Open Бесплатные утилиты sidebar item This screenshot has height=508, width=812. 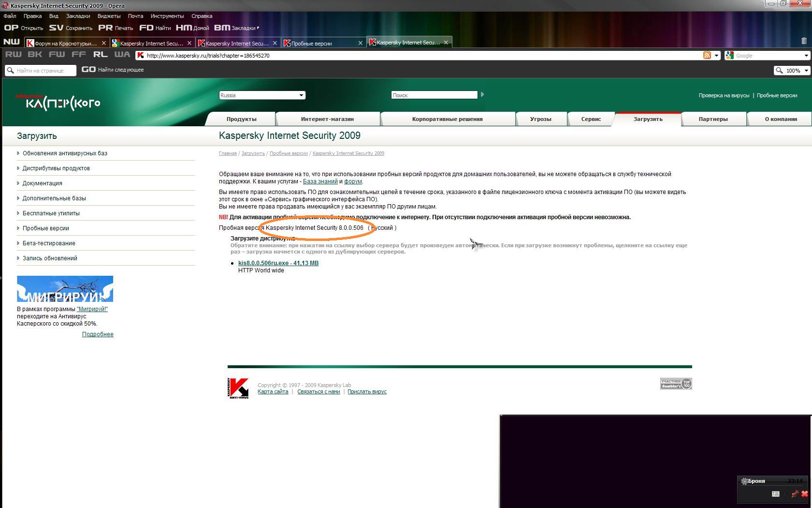tap(51, 213)
